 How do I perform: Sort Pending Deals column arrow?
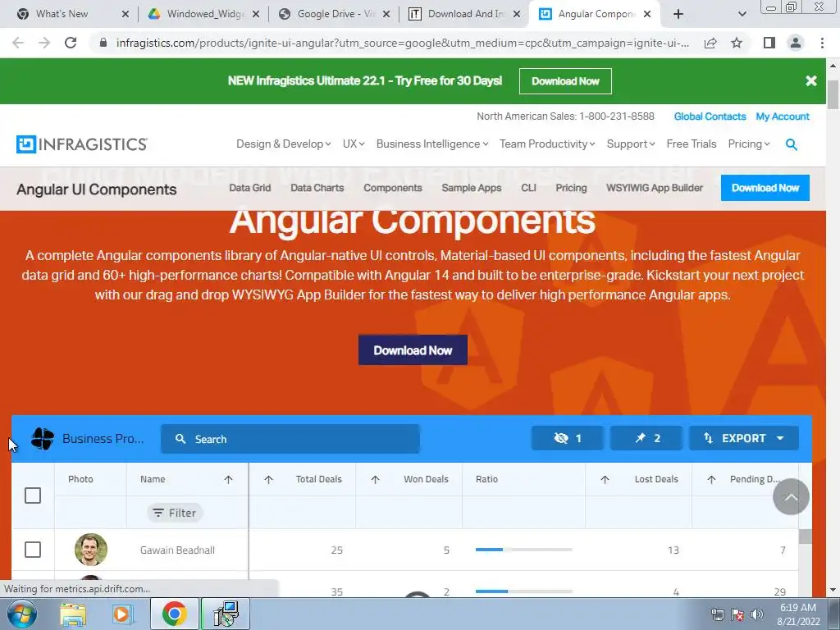click(711, 479)
